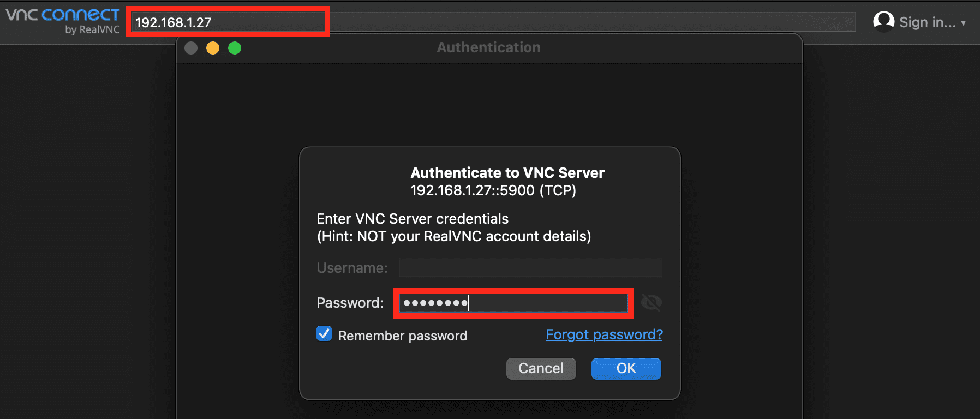The image size is (980, 419).
Task: Click inside the Username input field
Action: coord(530,267)
